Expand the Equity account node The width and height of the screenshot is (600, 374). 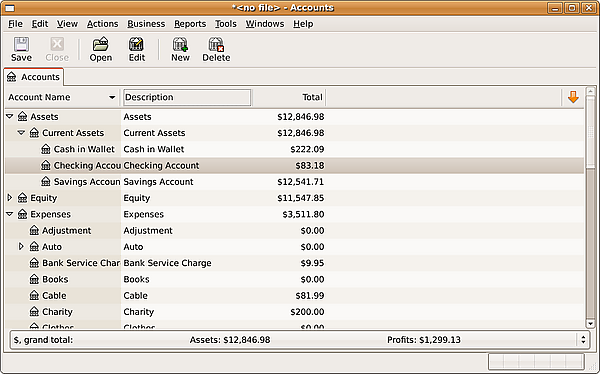point(10,198)
